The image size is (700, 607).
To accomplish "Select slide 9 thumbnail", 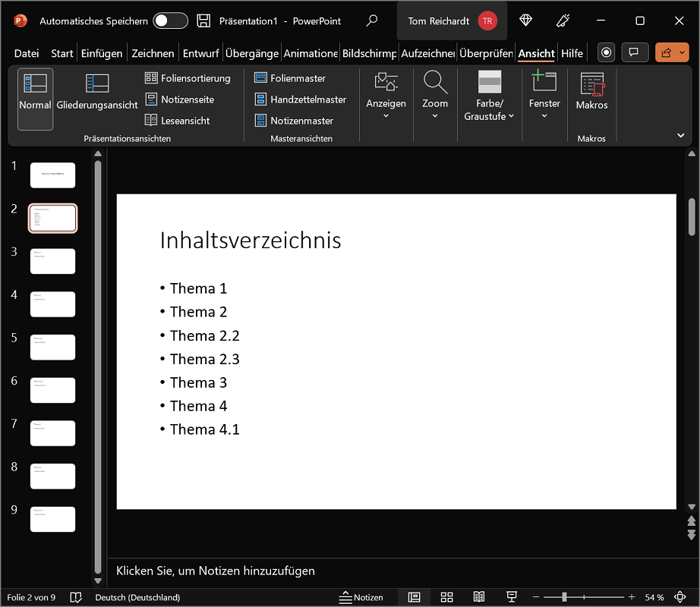I will point(52,519).
